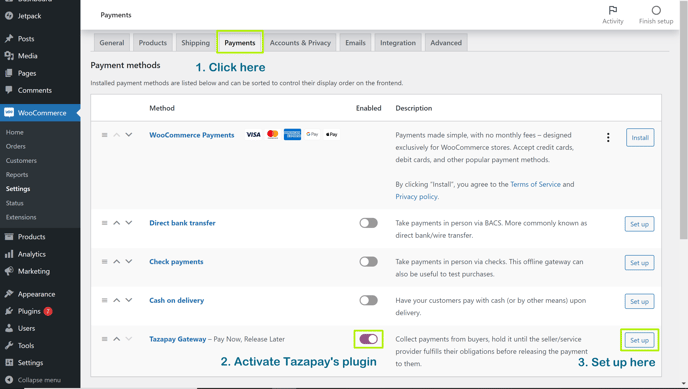
Task: Open the Emails tab
Action: (x=355, y=43)
